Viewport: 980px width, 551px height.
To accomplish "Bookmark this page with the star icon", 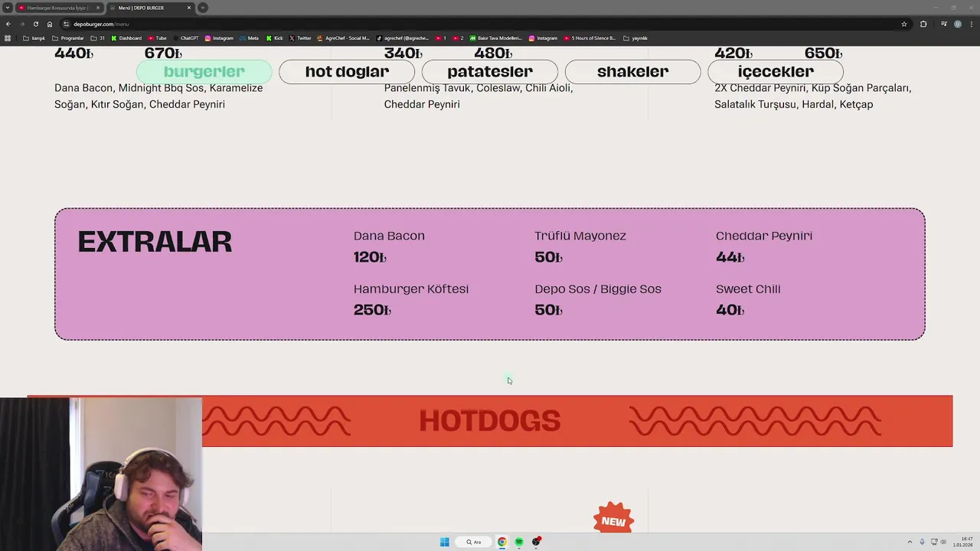I will click(904, 24).
